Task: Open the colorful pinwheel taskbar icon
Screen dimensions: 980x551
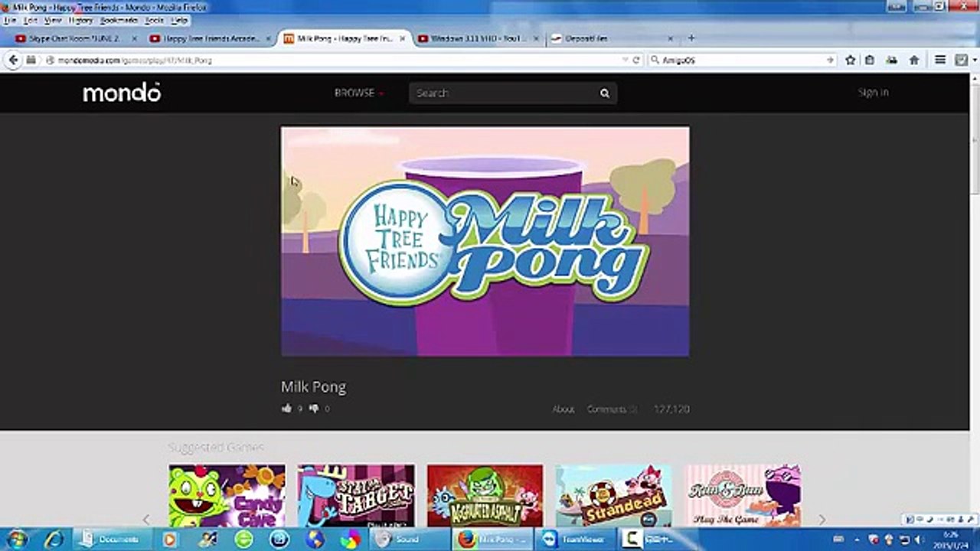Action: pyautogui.click(x=351, y=540)
